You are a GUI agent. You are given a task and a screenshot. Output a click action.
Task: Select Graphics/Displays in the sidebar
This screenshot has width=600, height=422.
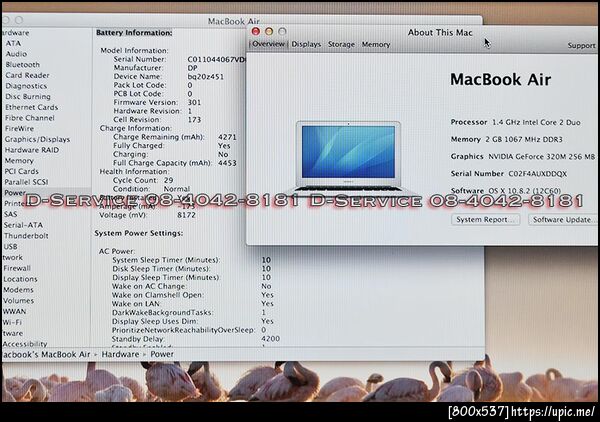tap(37, 139)
